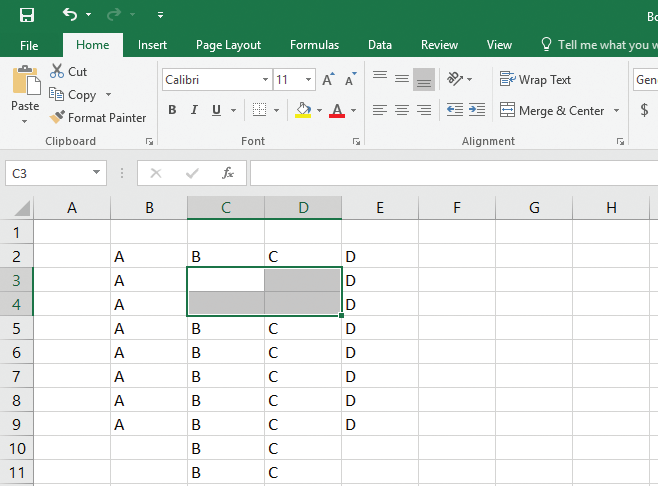Open the Clipboard dialog launcher
This screenshot has width=658, height=486.
149,141
